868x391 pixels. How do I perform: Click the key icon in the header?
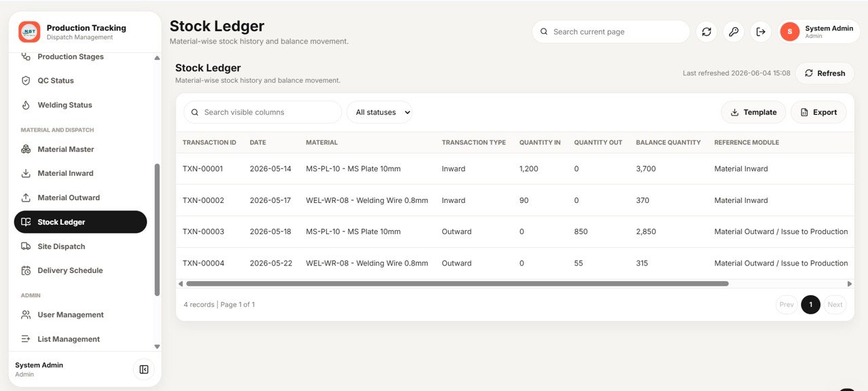[x=734, y=32]
